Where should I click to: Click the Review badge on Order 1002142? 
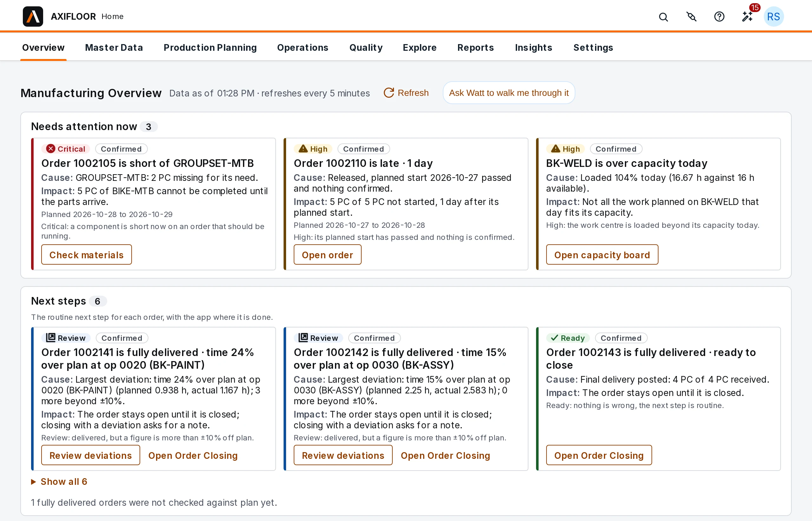click(x=318, y=338)
